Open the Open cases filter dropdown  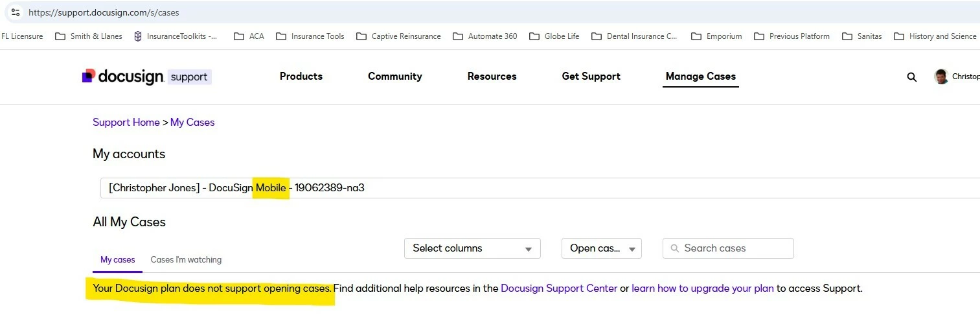[x=600, y=248]
